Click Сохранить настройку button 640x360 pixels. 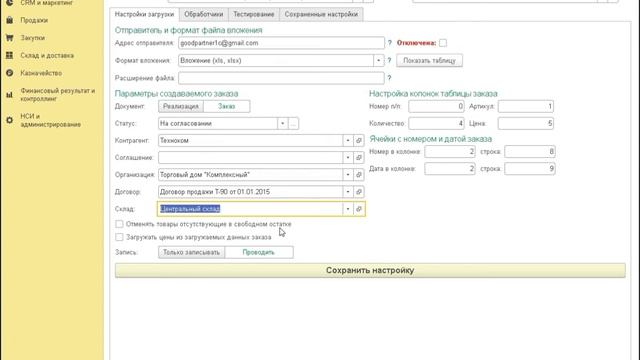[370, 270]
